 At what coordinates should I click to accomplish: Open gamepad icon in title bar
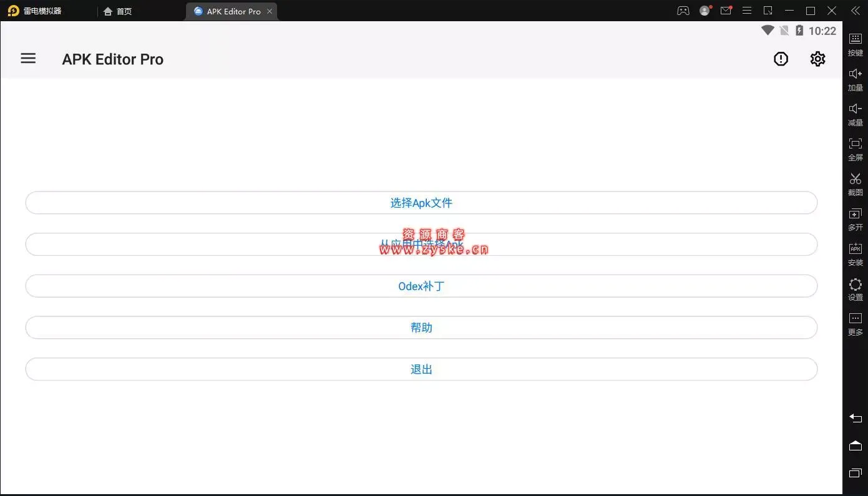683,11
